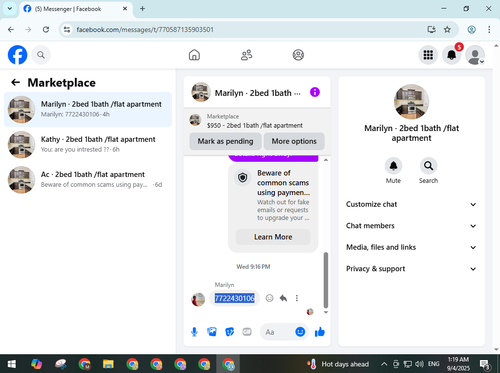Image resolution: width=500 pixels, height=373 pixels.
Task: Open Copilot from the taskbar
Action: [36, 364]
